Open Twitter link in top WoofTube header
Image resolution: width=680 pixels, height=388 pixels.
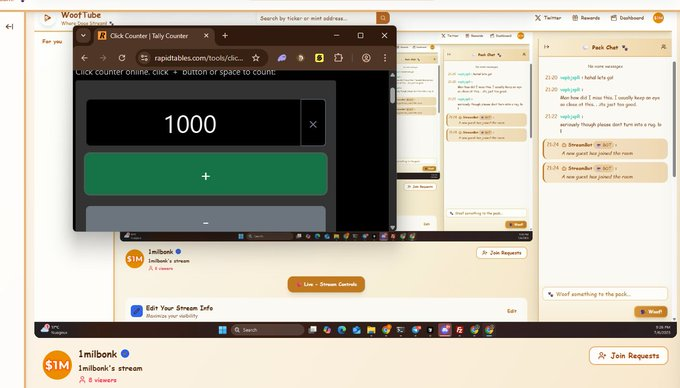tap(548, 18)
